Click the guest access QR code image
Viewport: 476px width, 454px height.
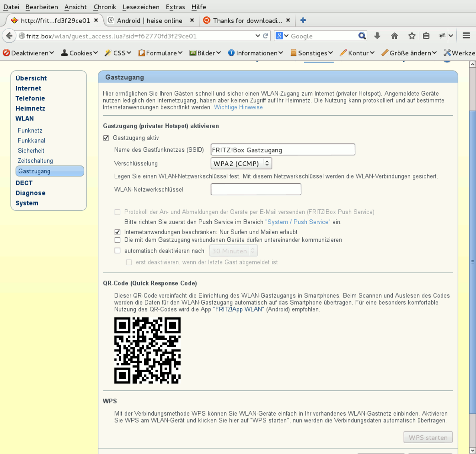[147, 350]
